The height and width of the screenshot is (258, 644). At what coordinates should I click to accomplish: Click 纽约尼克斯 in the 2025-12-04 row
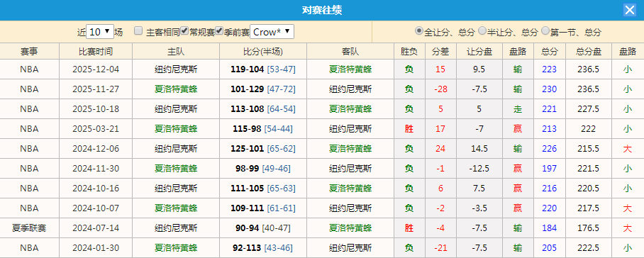(176, 69)
